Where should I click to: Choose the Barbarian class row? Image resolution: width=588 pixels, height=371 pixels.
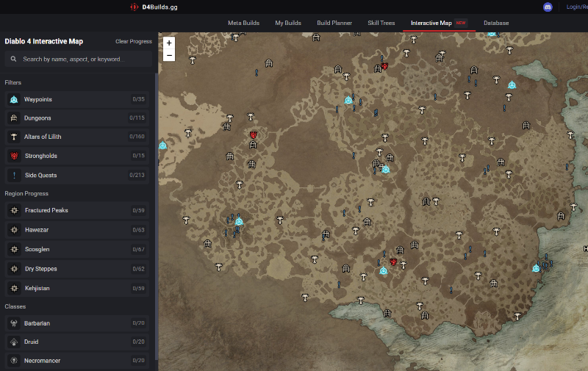pyautogui.click(x=77, y=323)
